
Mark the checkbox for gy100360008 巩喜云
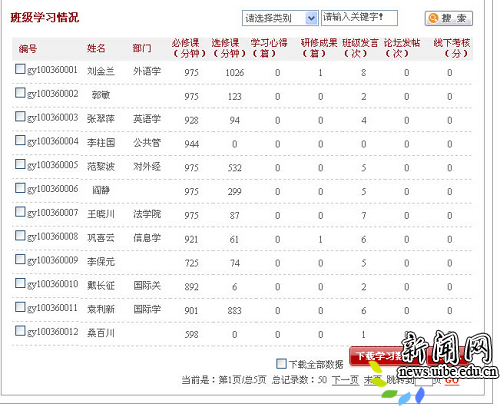(x=20, y=235)
